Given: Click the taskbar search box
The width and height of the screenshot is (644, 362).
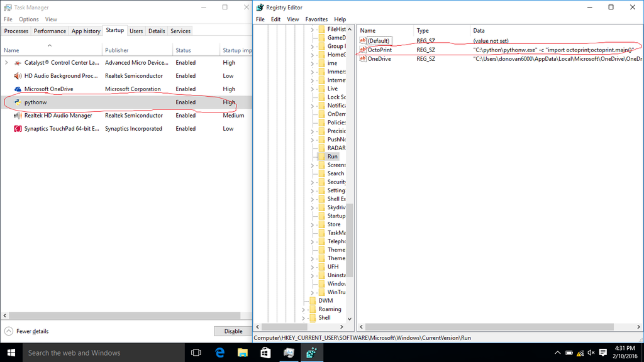Looking at the screenshot, I should [104, 353].
